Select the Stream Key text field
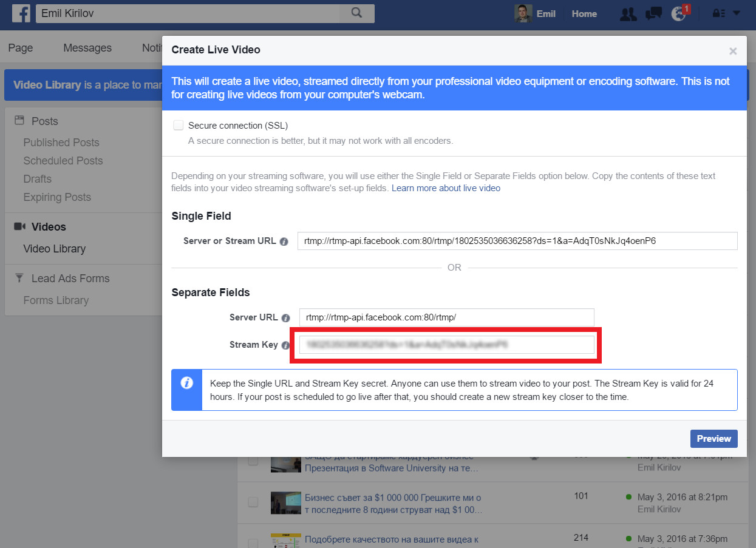756x548 pixels. [446, 345]
